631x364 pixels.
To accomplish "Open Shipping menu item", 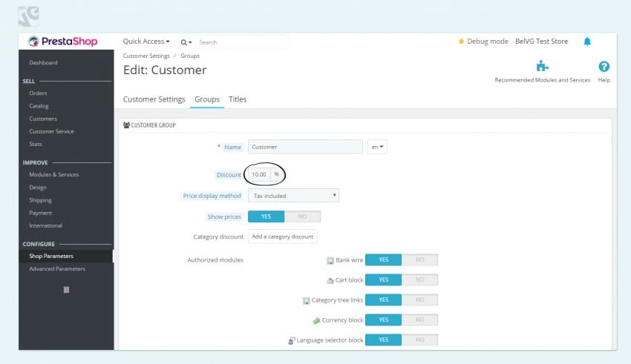I will point(40,200).
